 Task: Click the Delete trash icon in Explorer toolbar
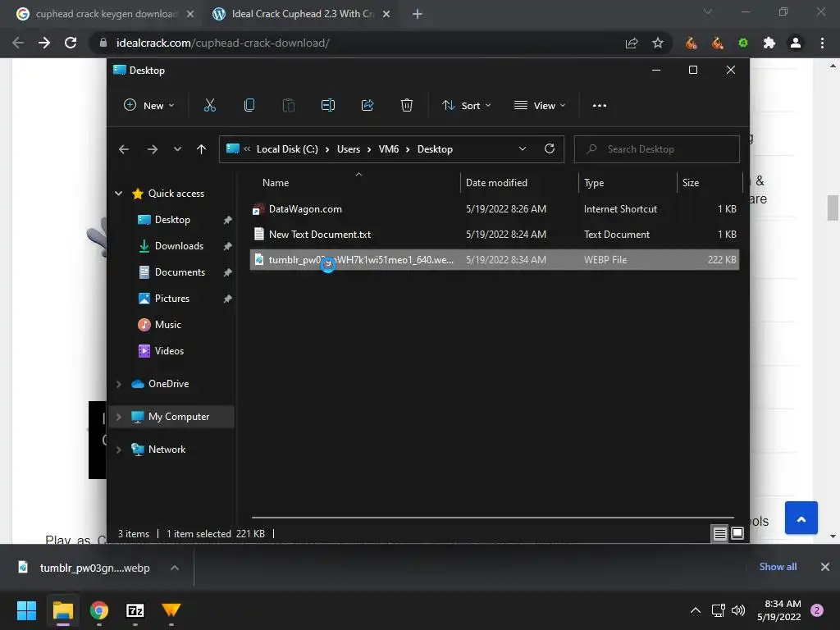pos(407,106)
